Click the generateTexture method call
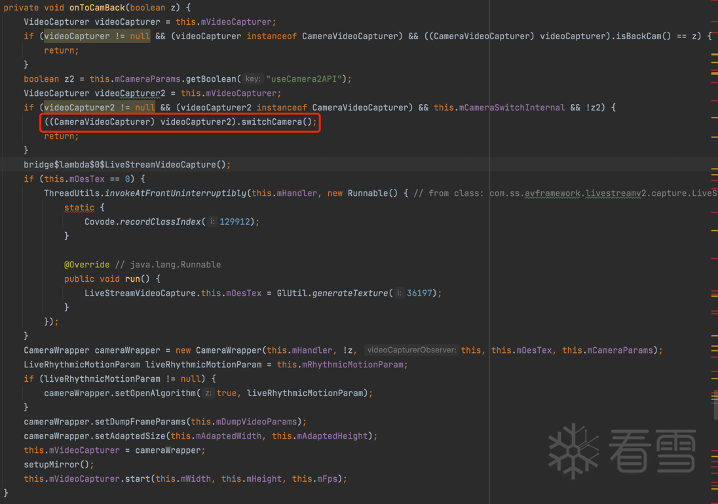Viewport: 718px width, 504px height. click(350, 293)
